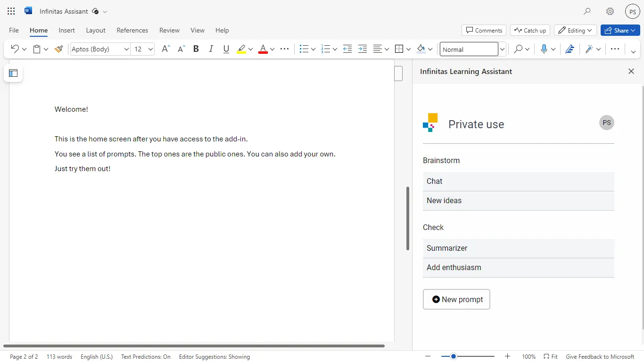Open more font options ellipsis

point(285,49)
